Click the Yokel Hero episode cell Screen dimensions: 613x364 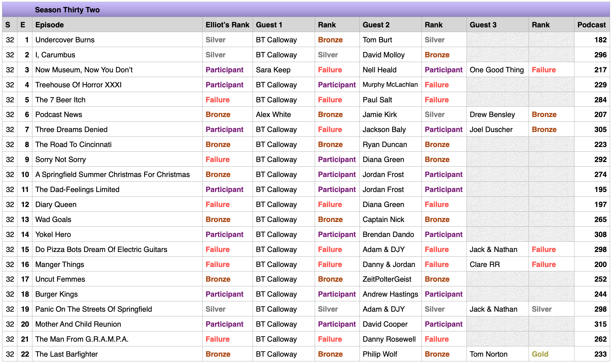point(117,234)
